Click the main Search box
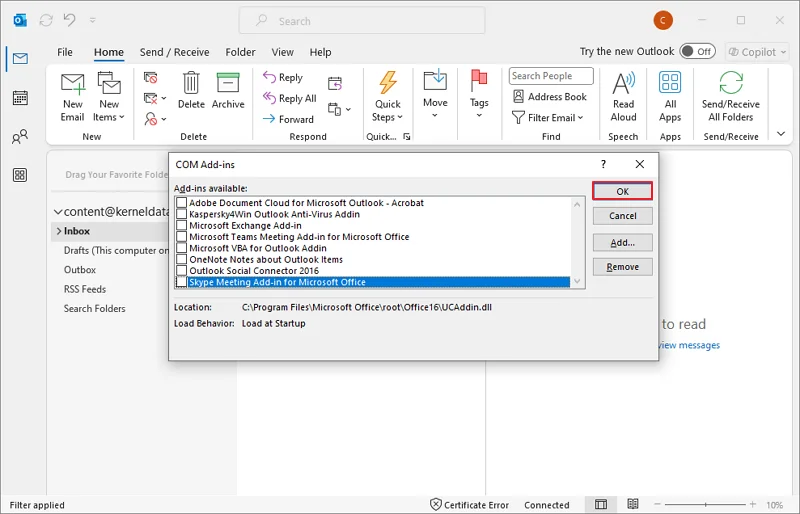 click(x=362, y=21)
